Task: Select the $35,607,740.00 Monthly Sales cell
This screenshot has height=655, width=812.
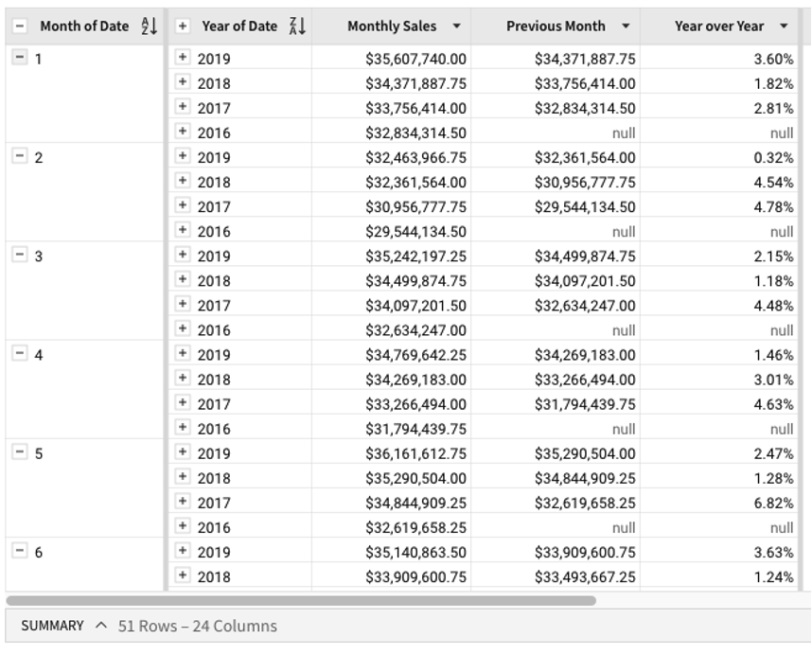Action: 415,59
